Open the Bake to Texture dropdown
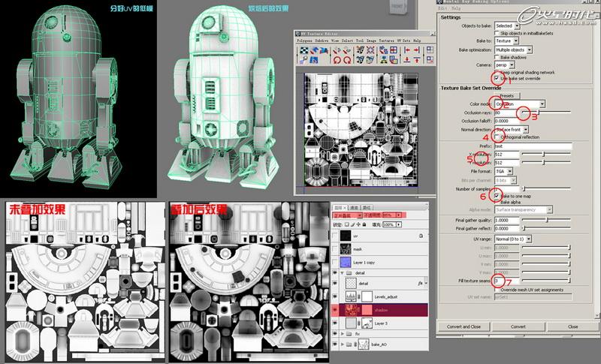The height and width of the screenshot is (364, 601). point(506,41)
